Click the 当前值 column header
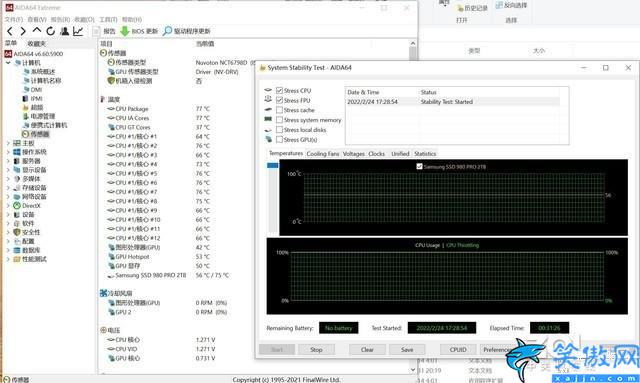The image size is (640, 383). pyautogui.click(x=205, y=43)
